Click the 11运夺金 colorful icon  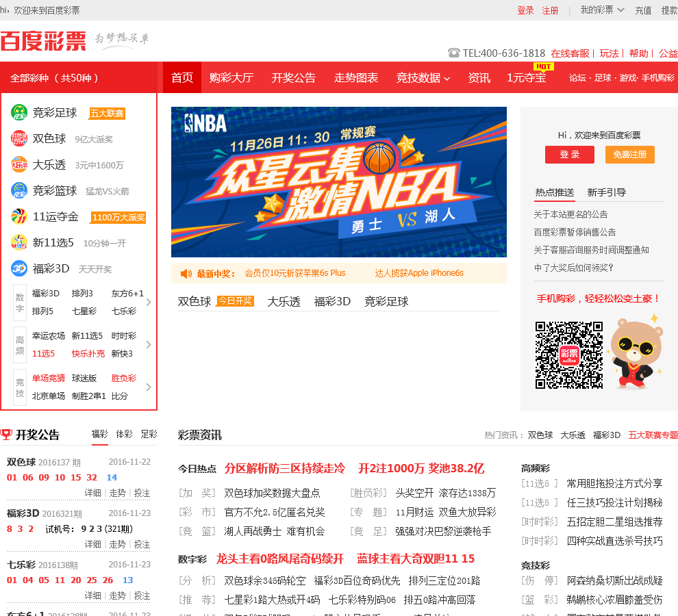19,216
